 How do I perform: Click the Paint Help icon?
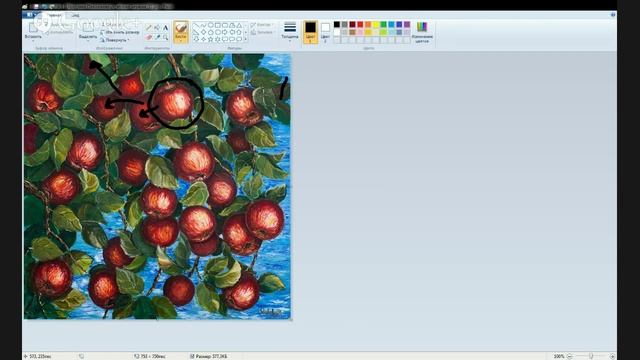[x=613, y=15]
